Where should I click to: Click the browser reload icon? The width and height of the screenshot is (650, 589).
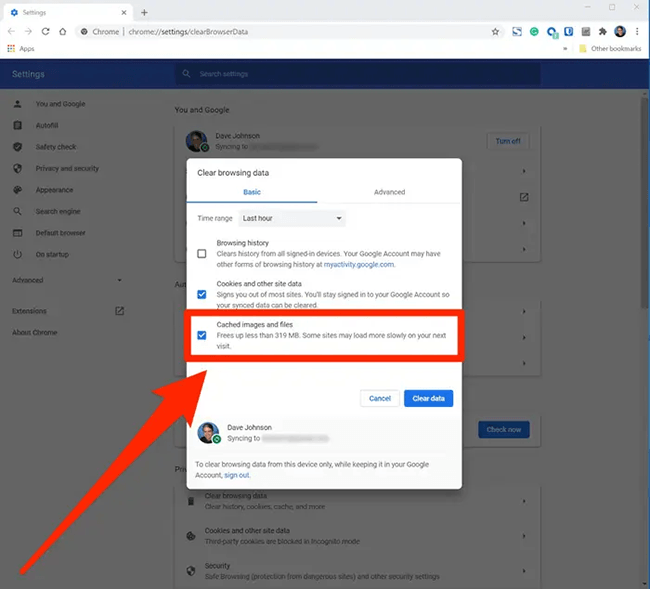45,32
